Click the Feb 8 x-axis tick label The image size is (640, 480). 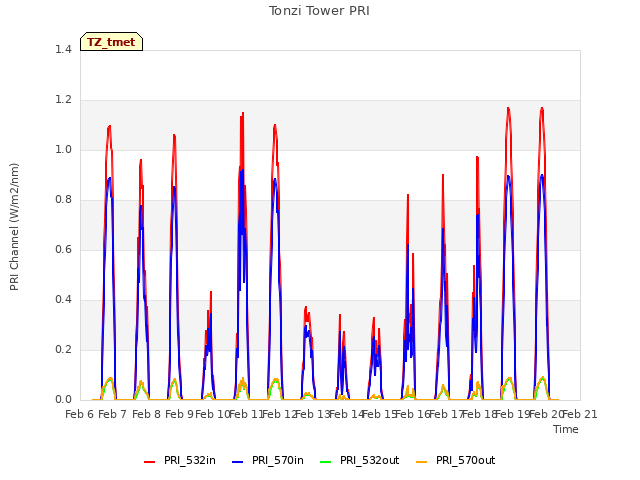[x=147, y=414]
